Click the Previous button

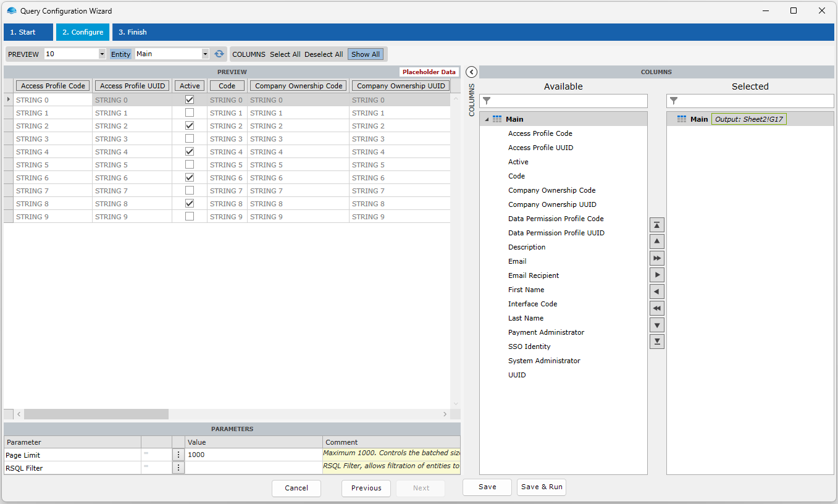click(366, 488)
